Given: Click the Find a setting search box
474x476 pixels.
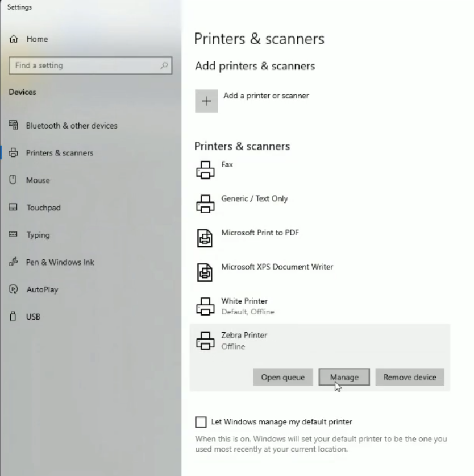Looking at the screenshot, I should (x=90, y=65).
